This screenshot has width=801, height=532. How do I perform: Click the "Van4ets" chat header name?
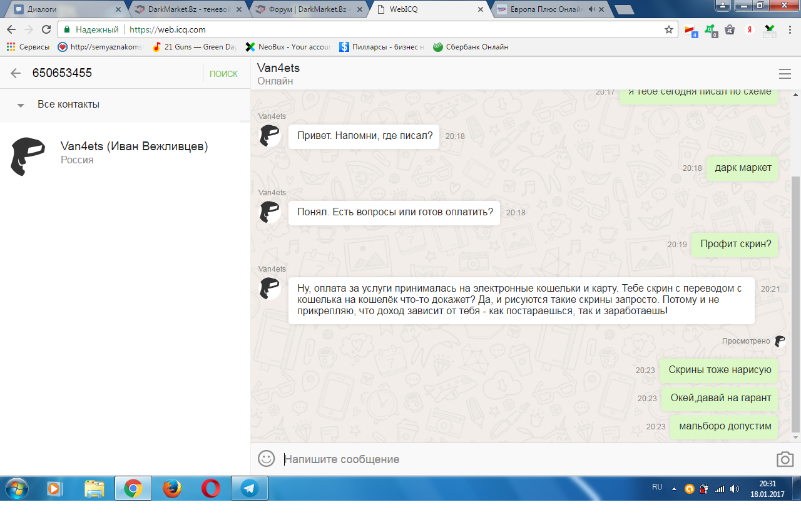coord(278,68)
